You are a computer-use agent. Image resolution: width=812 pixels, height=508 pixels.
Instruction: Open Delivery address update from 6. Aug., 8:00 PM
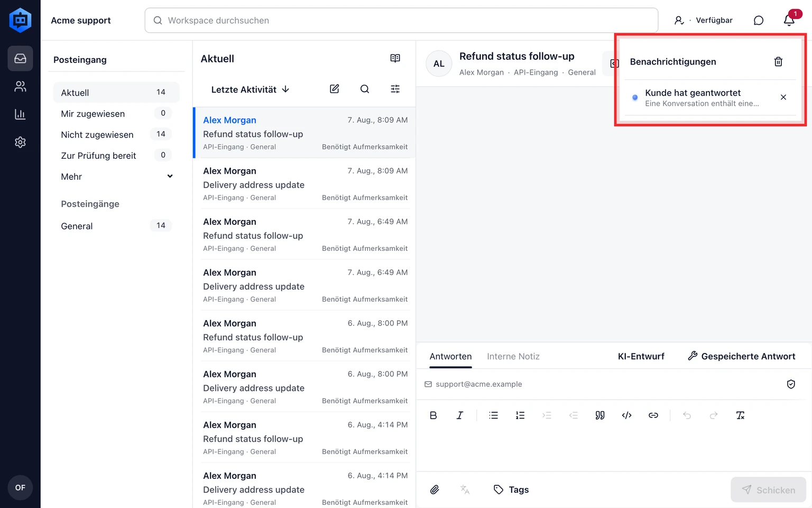[304, 387]
